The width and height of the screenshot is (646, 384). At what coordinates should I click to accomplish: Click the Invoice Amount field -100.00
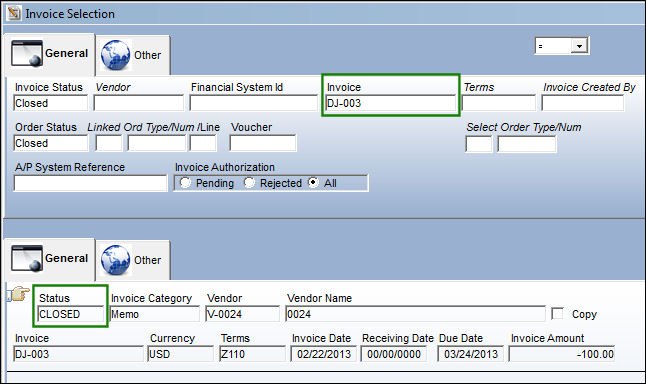pos(562,354)
